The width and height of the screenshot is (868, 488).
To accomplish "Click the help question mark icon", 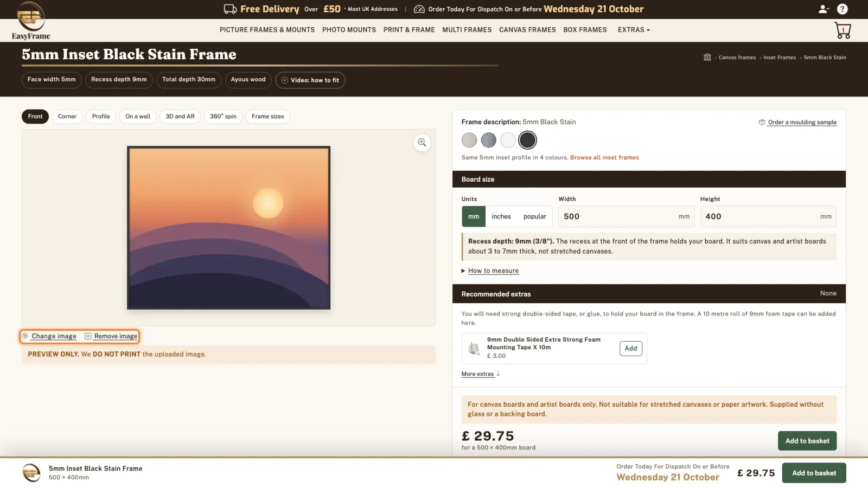I will [842, 9].
